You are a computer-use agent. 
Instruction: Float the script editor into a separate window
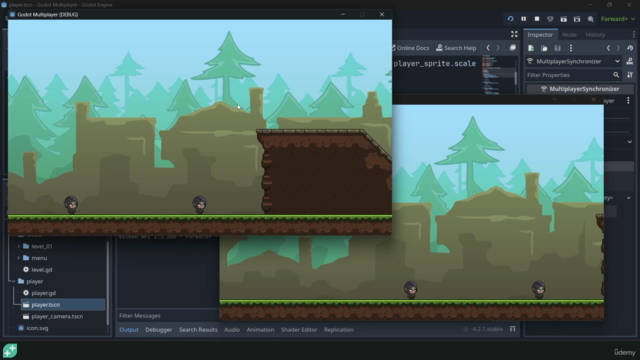click(513, 48)
